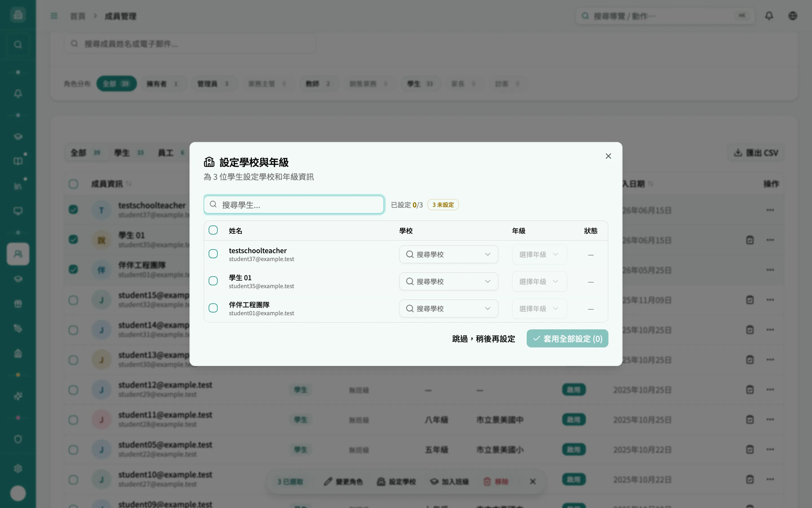Open 選擇年級 dropdown for 學生 01
Screen dimensions: 812x508
(x=539, y=282)
